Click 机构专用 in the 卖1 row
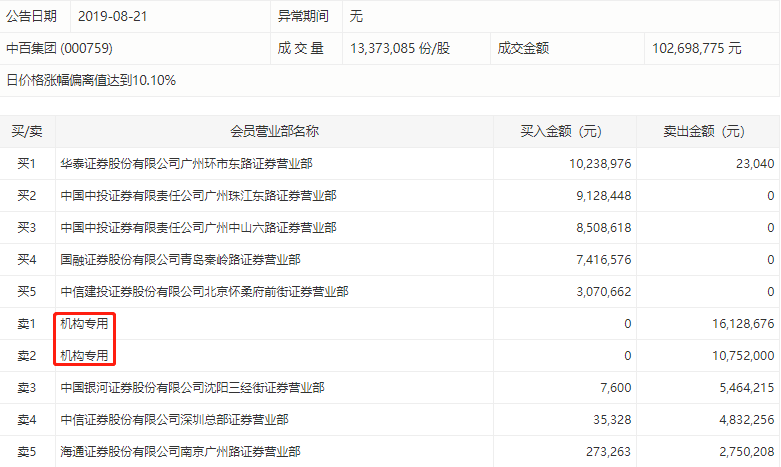This screenshot has width=781, height=467. (84, 324)
